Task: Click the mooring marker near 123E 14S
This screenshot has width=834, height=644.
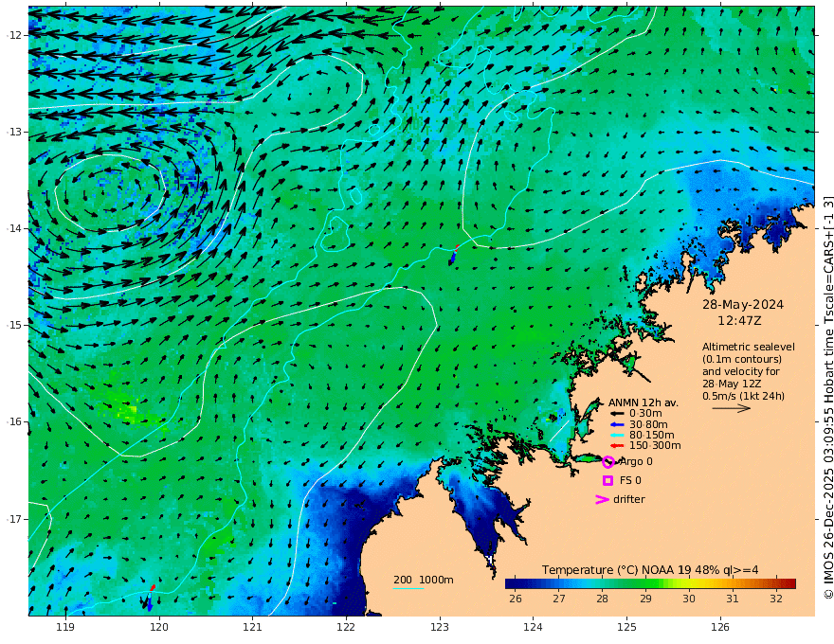Action: tap(454, 255)
